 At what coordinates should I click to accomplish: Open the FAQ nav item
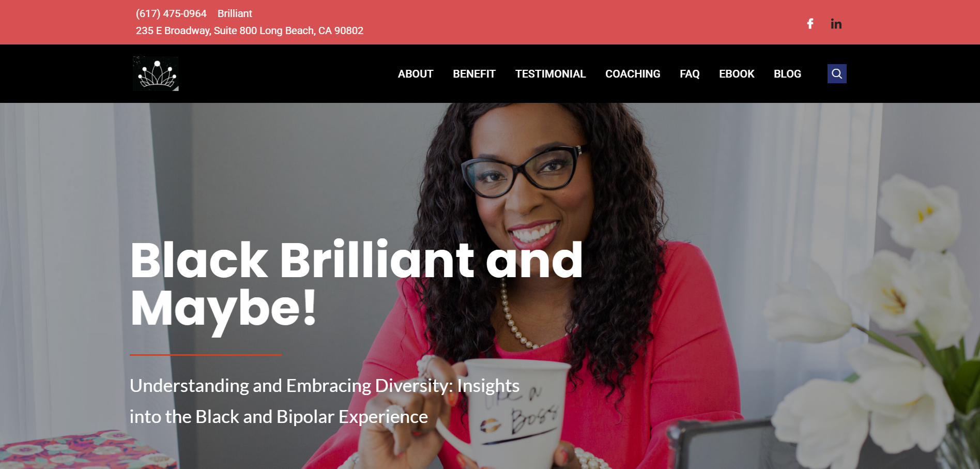[x=690, y=74]
